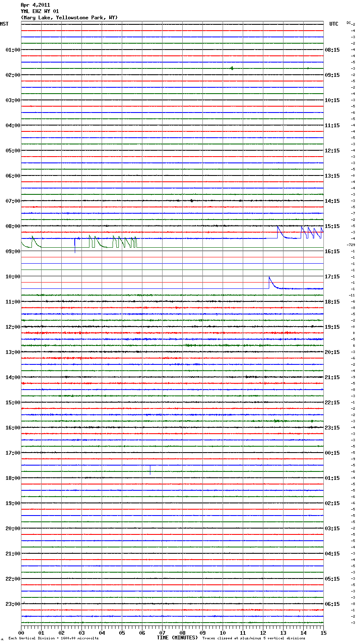Click the UTC time label '23:15'
357x644 pixels.
(332, 428)
